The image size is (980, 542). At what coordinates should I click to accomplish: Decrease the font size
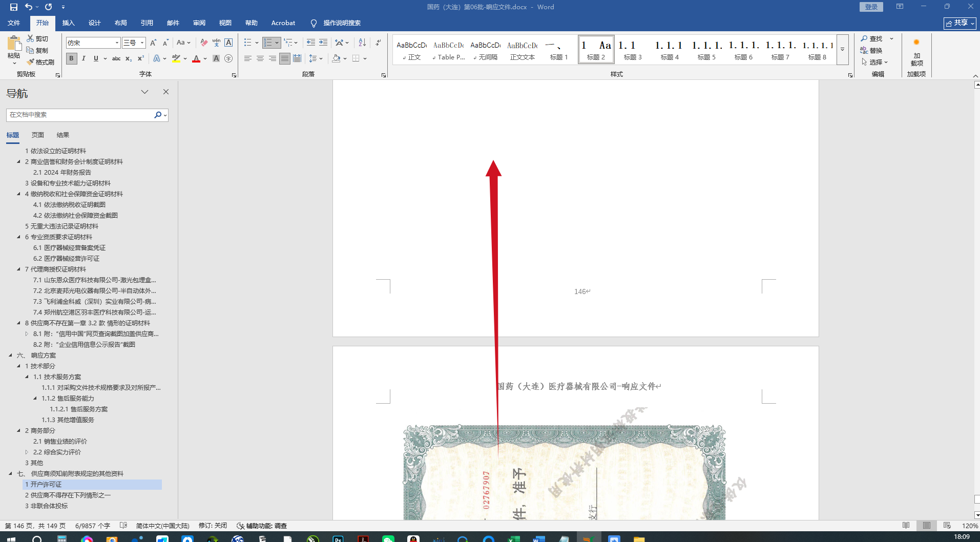tap(165, 43)
